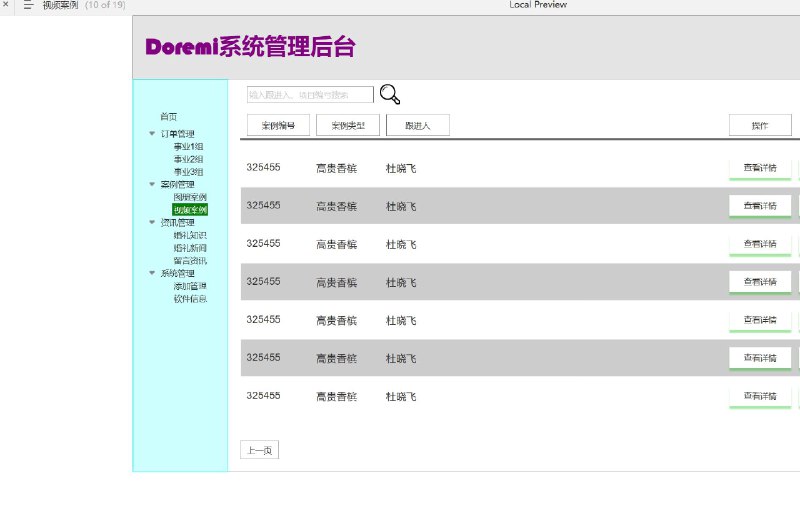The height and width of the screenshot is (526, 800).
Task: Click 杜晓飞 in the sixth table row
Action: [401, 359]
